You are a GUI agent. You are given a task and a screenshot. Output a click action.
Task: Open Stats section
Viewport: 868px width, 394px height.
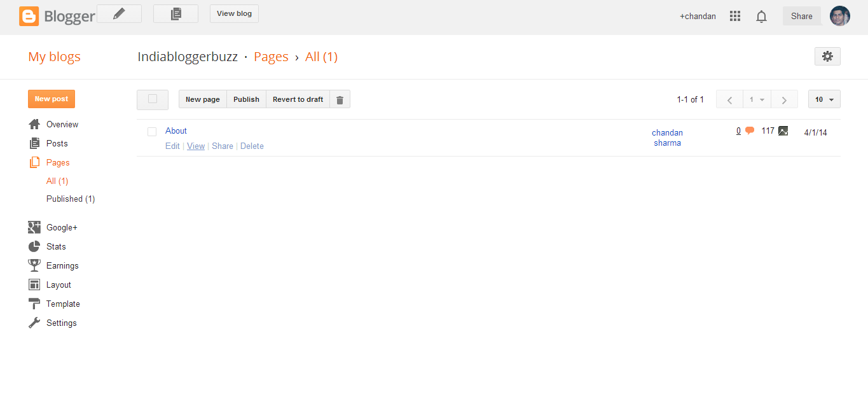(x=56, y=246)
